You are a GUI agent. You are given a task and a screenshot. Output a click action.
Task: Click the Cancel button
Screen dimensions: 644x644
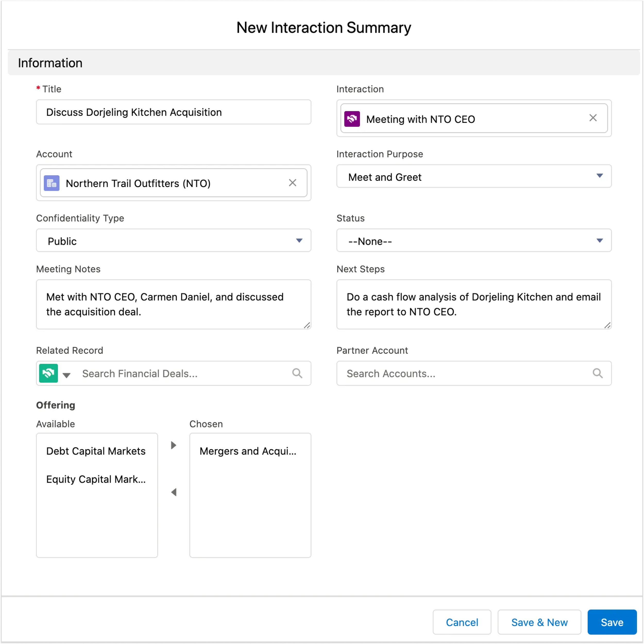tap(462, 622)
